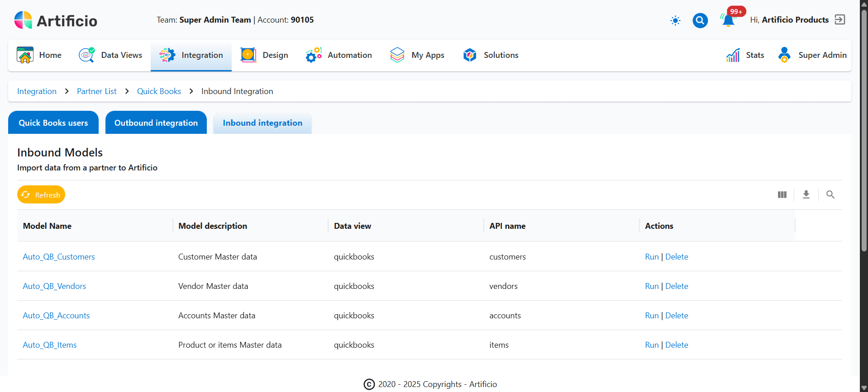This screenshot has width=868, height=392.
Task: Navigate to Partner List breadcrumb
Action: click(96, 91)
